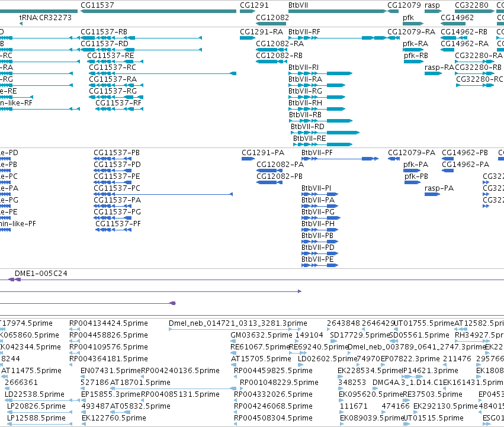Click the AT18701.5prime EST label

pos(140,383)
